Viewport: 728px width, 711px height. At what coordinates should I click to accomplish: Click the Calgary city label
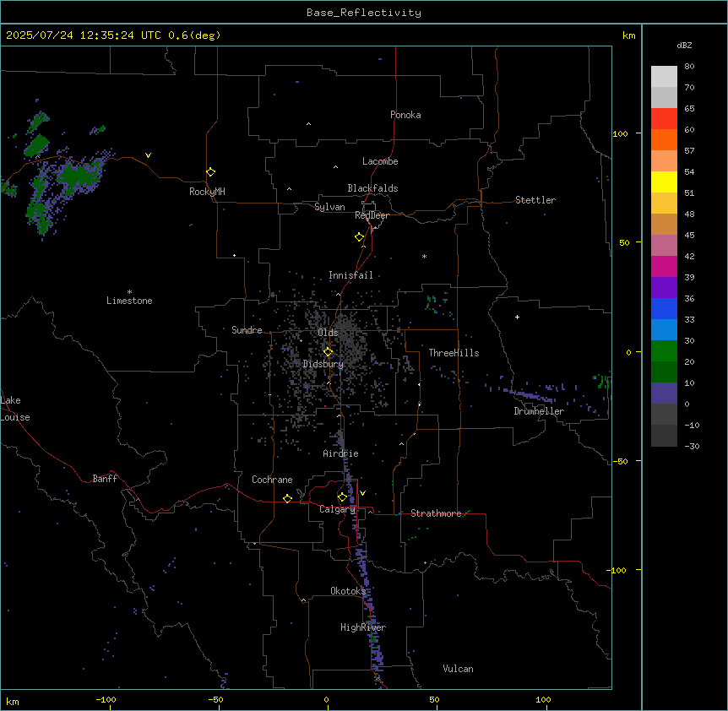pos(338,509)
